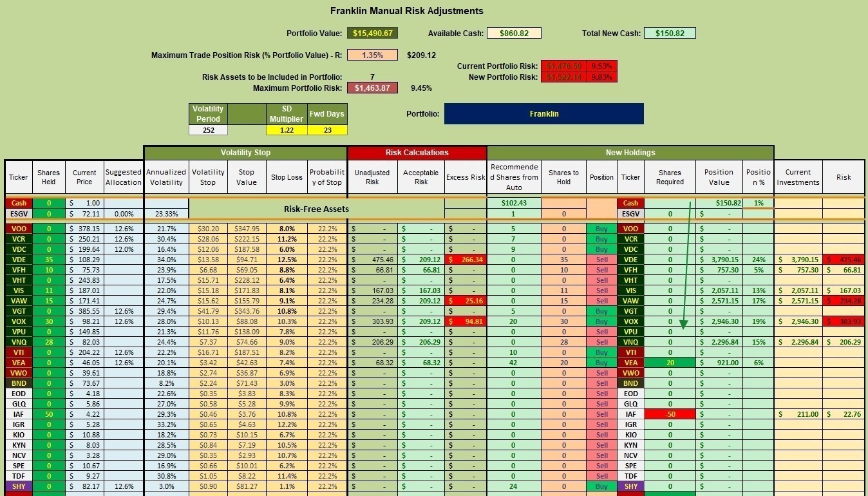Click VGT's volatility stop $41.79
This screenshot has height=496, width=868.
coord(208,311)
